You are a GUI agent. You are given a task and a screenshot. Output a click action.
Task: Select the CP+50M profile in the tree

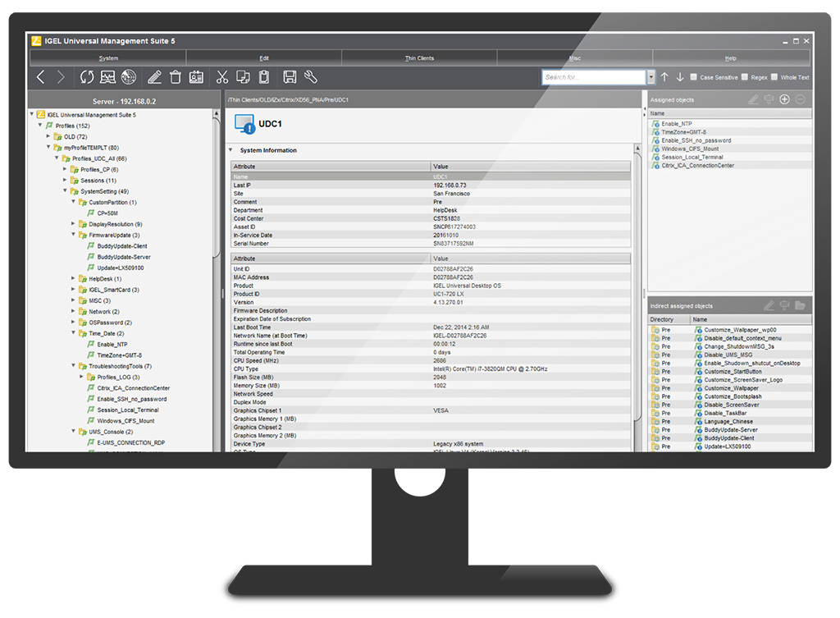(x=107, y=213)
